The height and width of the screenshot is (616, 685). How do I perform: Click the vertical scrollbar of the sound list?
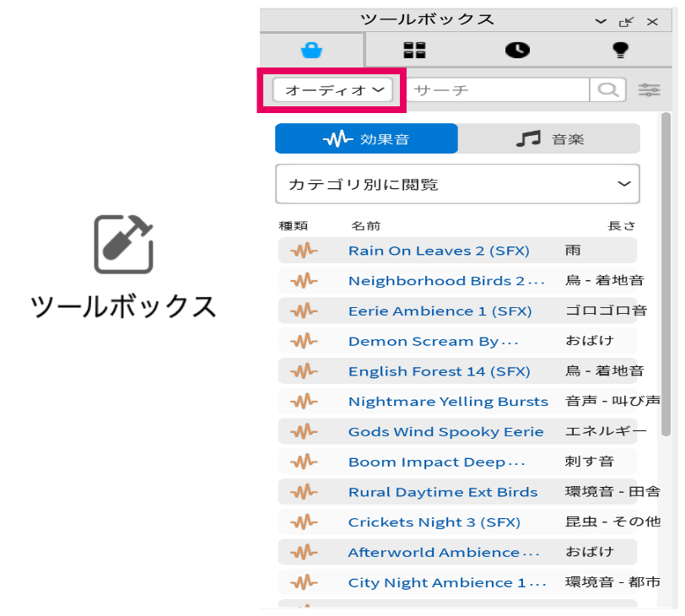666,278
